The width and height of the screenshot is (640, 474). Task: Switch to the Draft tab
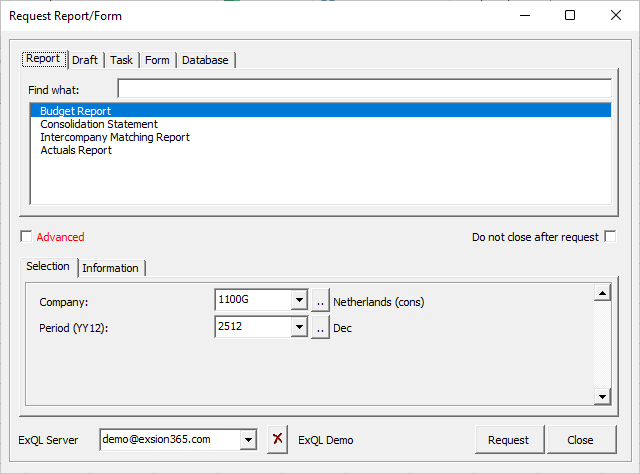85,60
